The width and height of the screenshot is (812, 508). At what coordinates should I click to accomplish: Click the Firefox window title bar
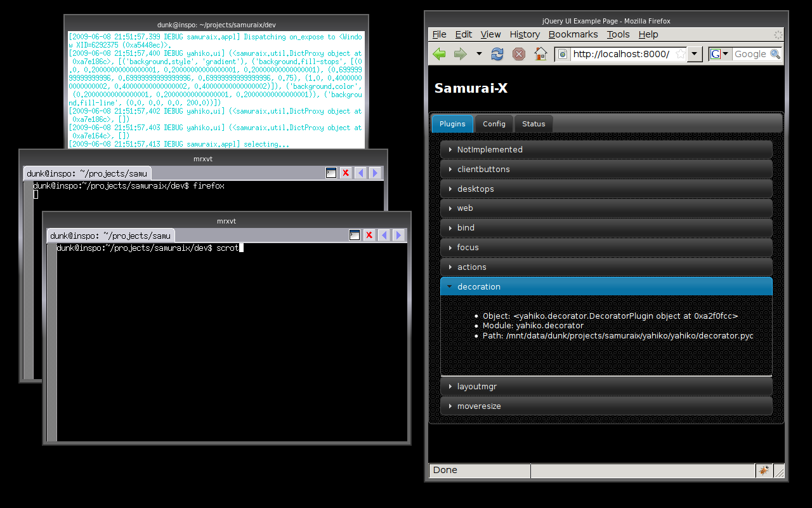pos(606,21)
